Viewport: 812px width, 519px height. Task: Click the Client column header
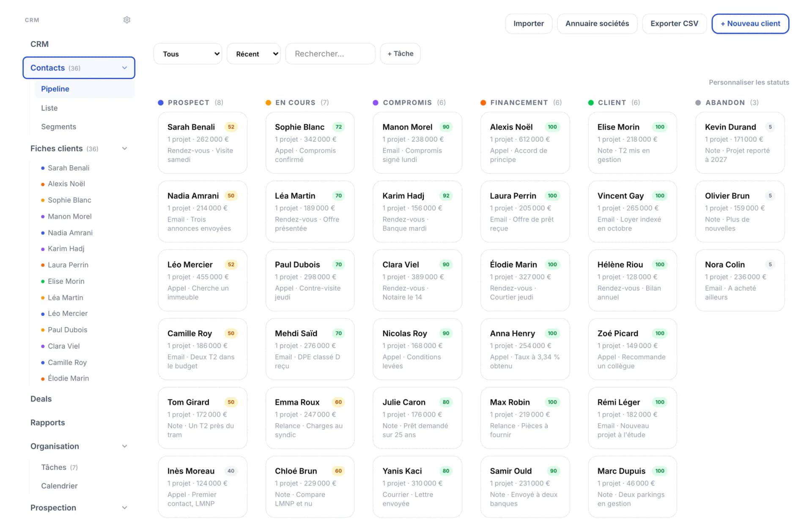(614, 102)
